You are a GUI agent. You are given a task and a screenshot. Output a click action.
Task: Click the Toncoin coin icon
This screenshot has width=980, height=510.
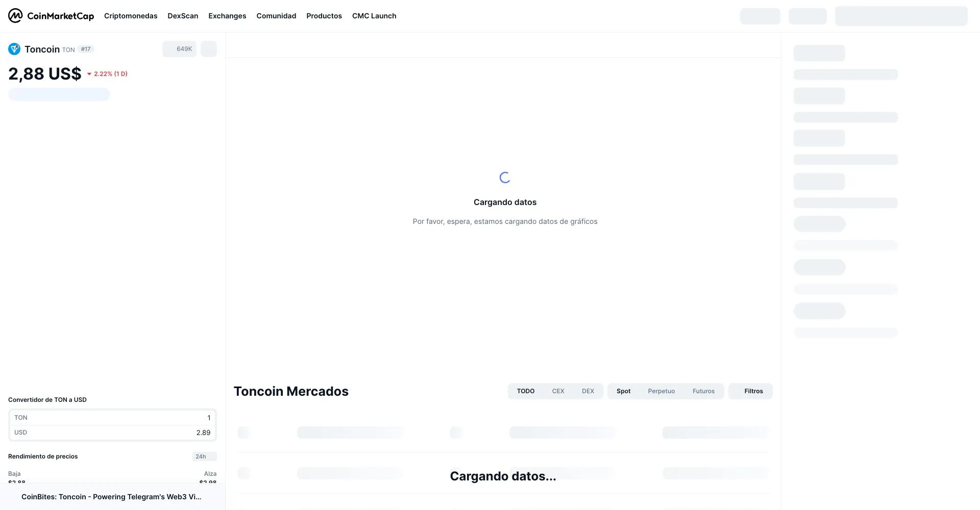14,49
